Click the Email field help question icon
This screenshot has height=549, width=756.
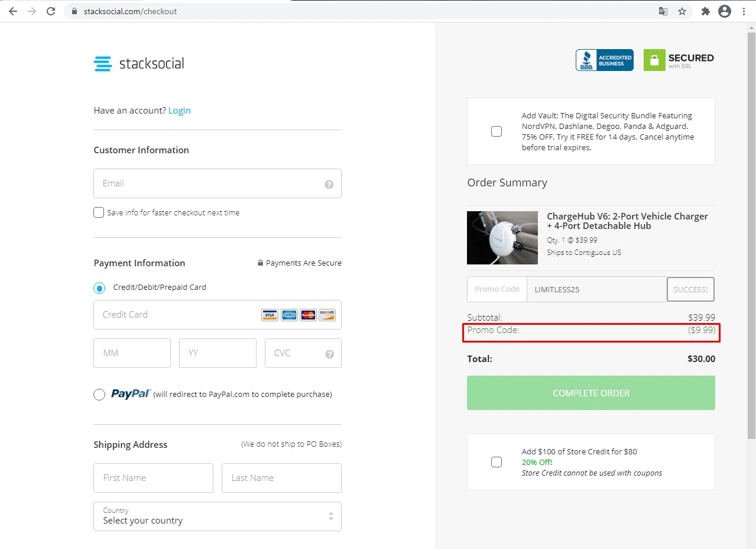329,185
